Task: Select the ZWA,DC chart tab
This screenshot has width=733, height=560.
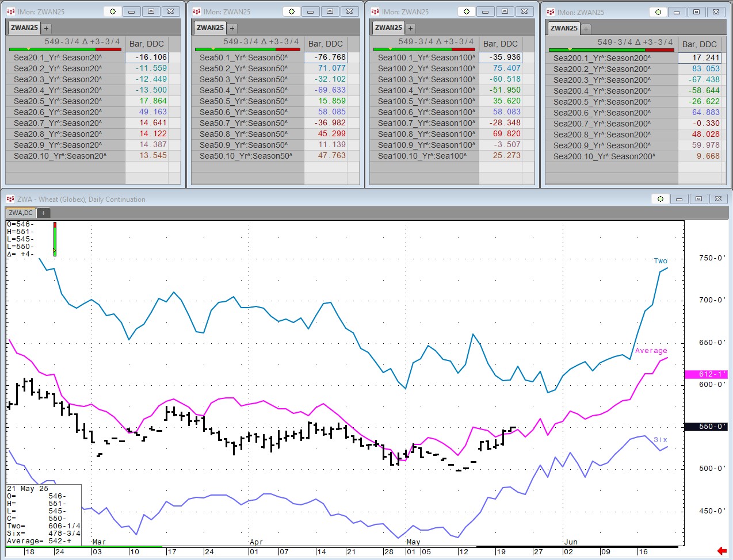Action: [x=21, y=213]
